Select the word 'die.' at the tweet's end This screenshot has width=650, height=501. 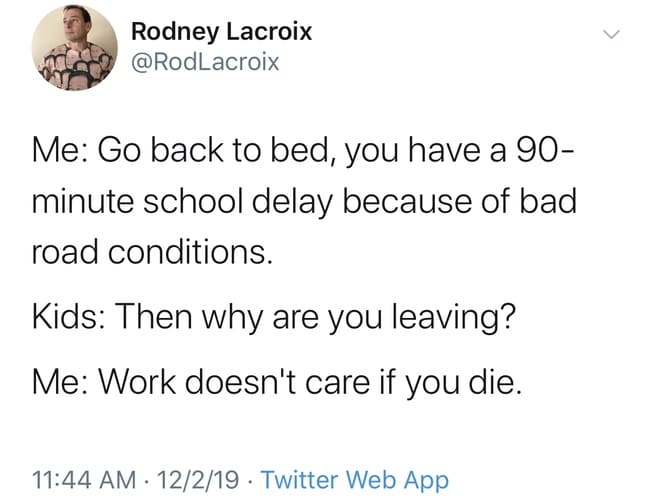point(495,381)
